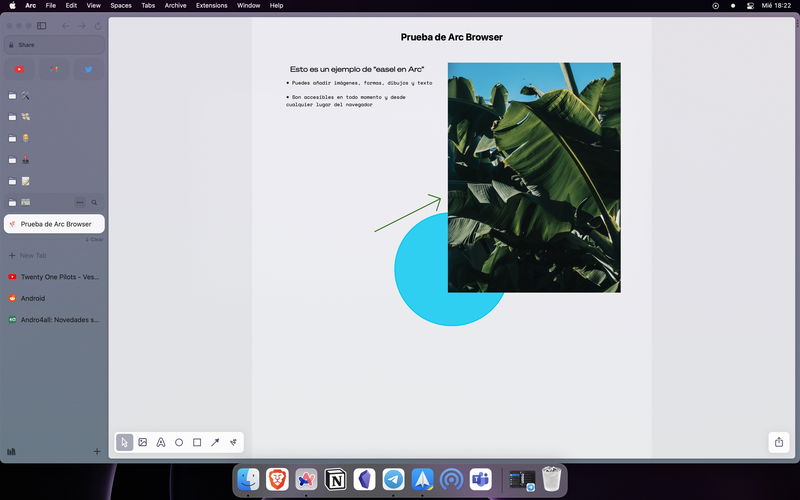Click New Tab in the sidebar

33,256
